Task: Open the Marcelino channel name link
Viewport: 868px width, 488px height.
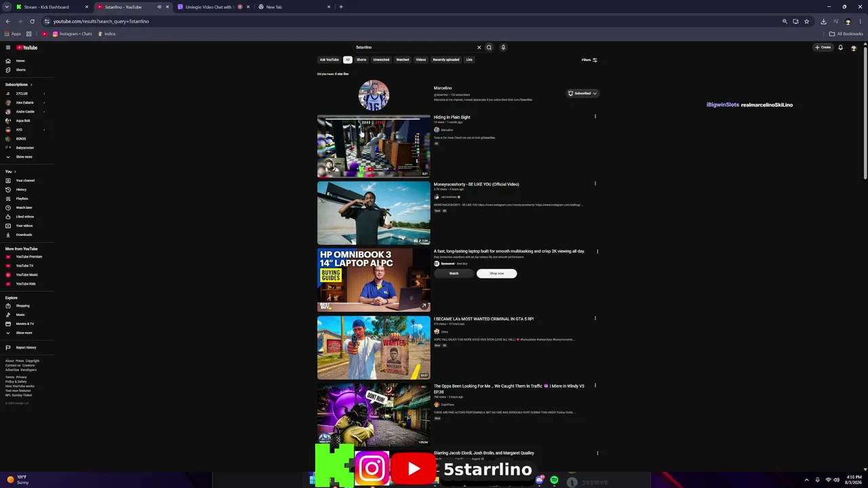Action: 443,88
